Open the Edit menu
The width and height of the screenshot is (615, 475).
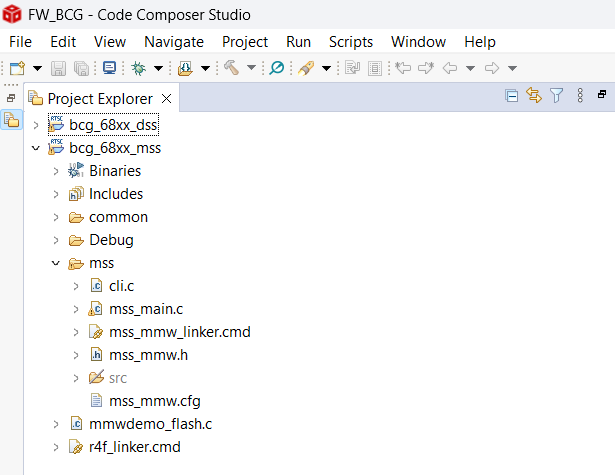coord(63,42)
